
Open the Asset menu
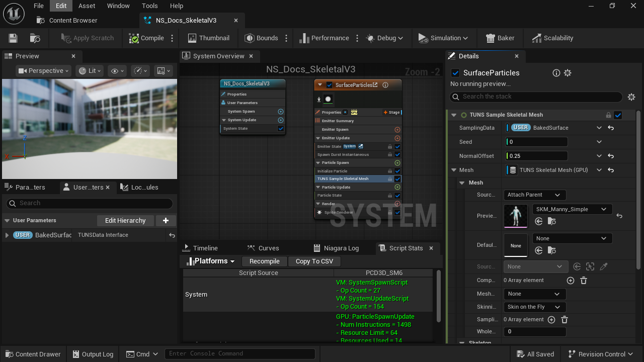[87, 6]
